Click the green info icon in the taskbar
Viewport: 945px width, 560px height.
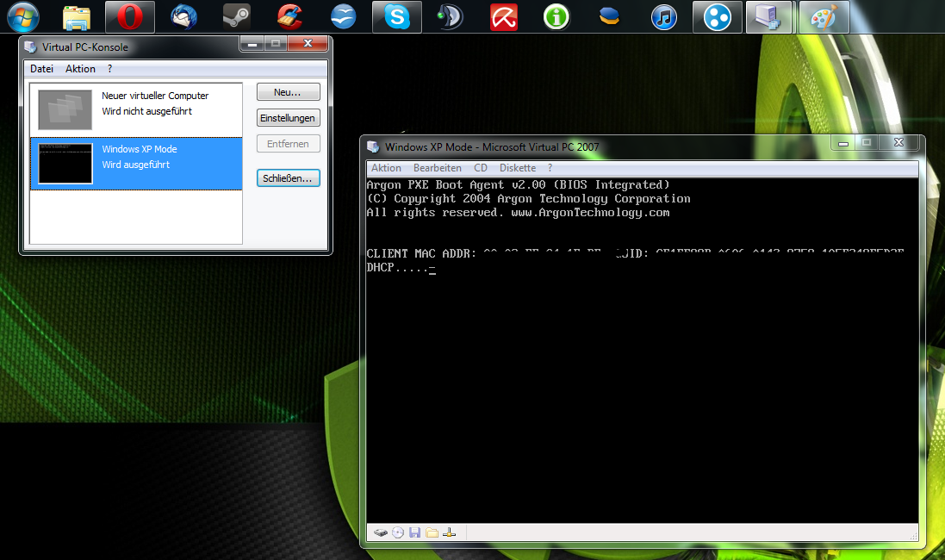point(556,17)
